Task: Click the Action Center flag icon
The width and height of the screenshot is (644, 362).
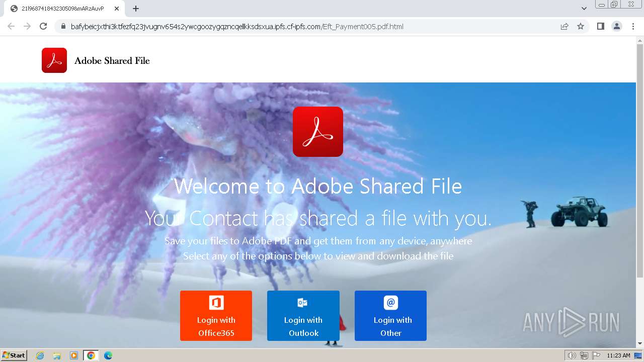Action: 596,355
